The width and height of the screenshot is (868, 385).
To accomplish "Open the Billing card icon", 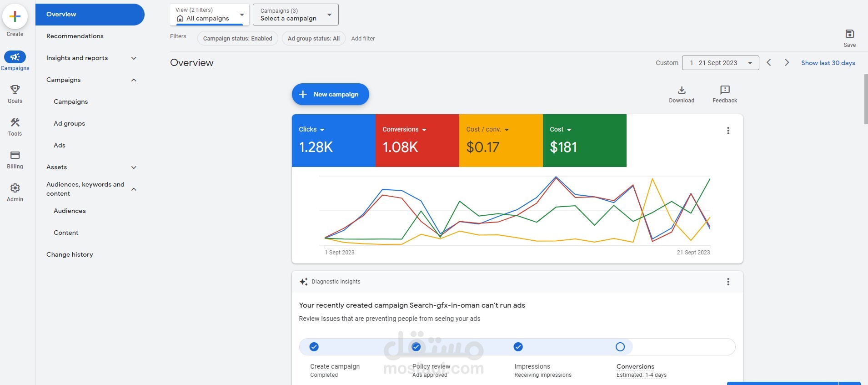I will coord(15,155).
